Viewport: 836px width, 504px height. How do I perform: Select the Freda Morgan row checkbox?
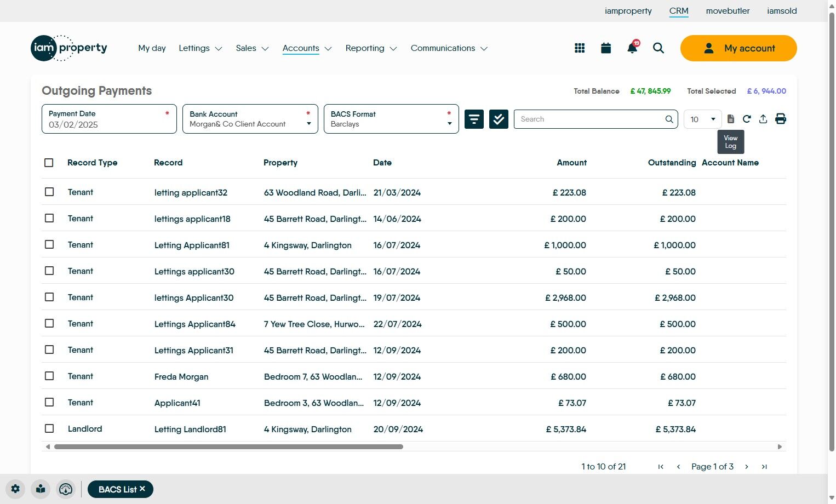(49, 376)
